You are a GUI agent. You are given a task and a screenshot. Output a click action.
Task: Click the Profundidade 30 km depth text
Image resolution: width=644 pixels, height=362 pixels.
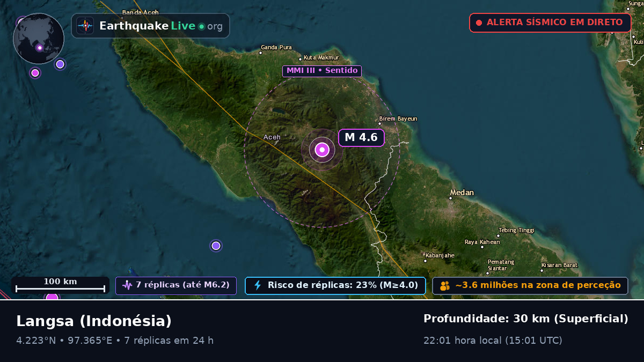(526, 319)
